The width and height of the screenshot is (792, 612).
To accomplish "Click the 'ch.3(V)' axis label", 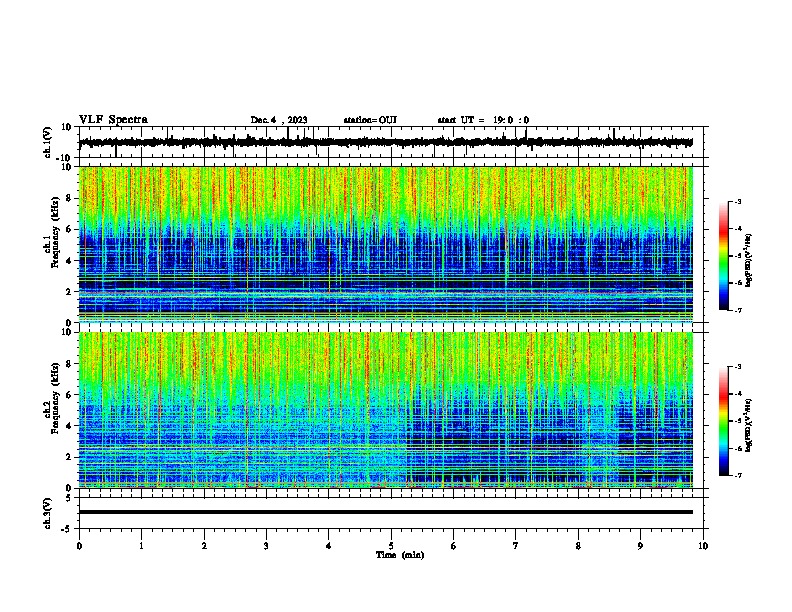I will (x=48, y=513).
